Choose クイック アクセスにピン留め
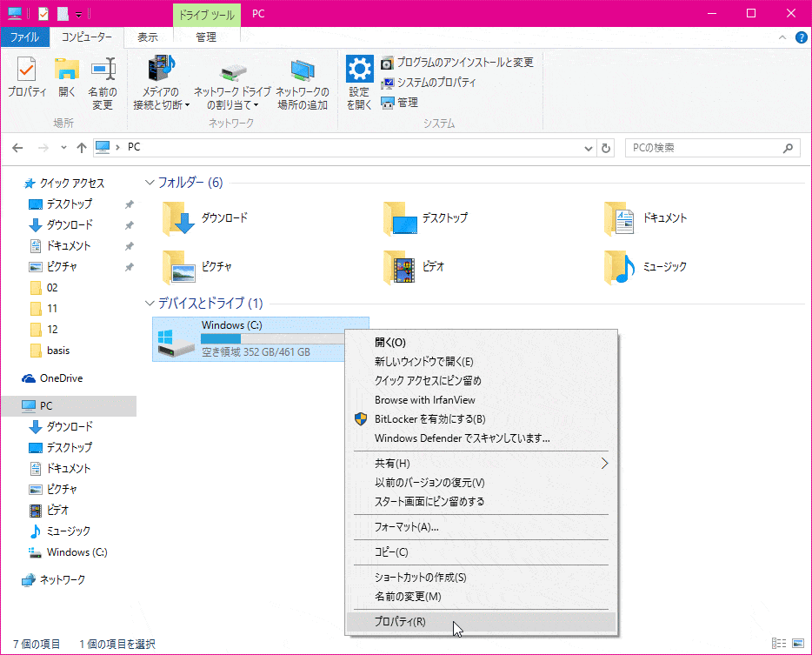Screen dimensions: 812x655 point(482,381)
